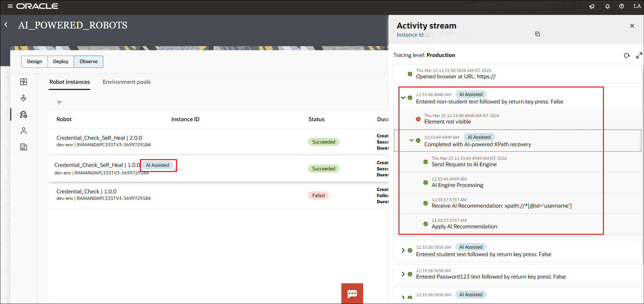This screenshot has width=644, height=304.
Task: Expand the 'Entered Password123 text' activity entry
Action: 403,274
